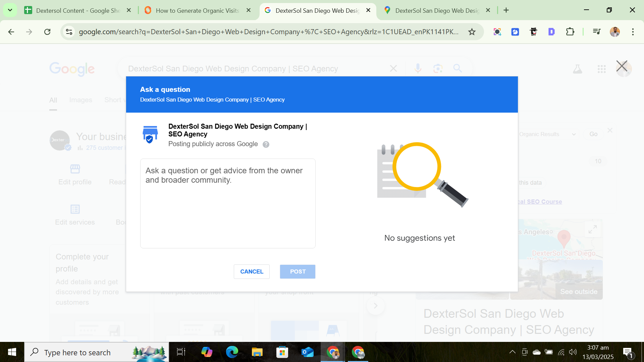Open Search Labs flask icon
This screenshot has width=644, height=362.
pyautogui.click(x=577, y=69)
